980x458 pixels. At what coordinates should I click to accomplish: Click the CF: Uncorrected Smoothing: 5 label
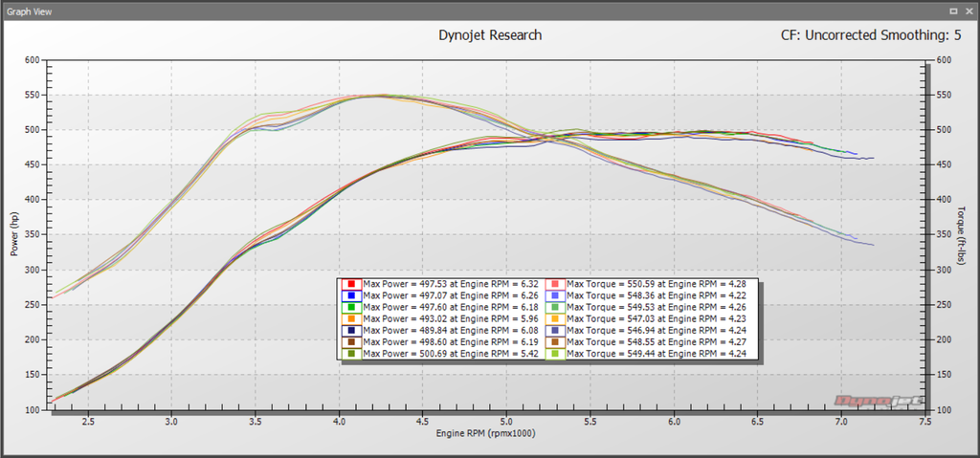(x=871, y=35)
